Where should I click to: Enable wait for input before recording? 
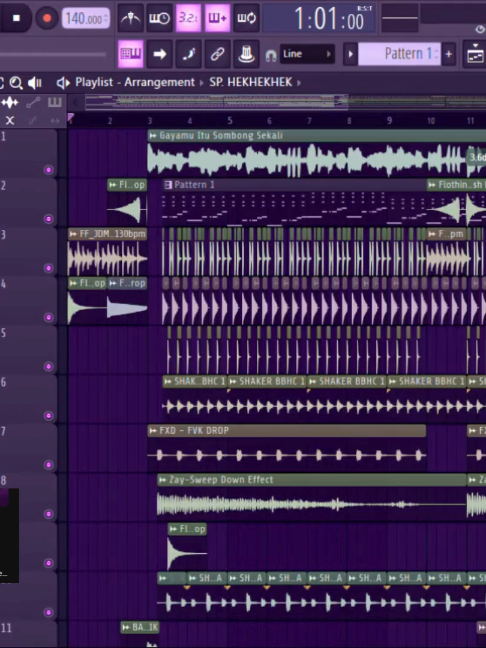160,18
